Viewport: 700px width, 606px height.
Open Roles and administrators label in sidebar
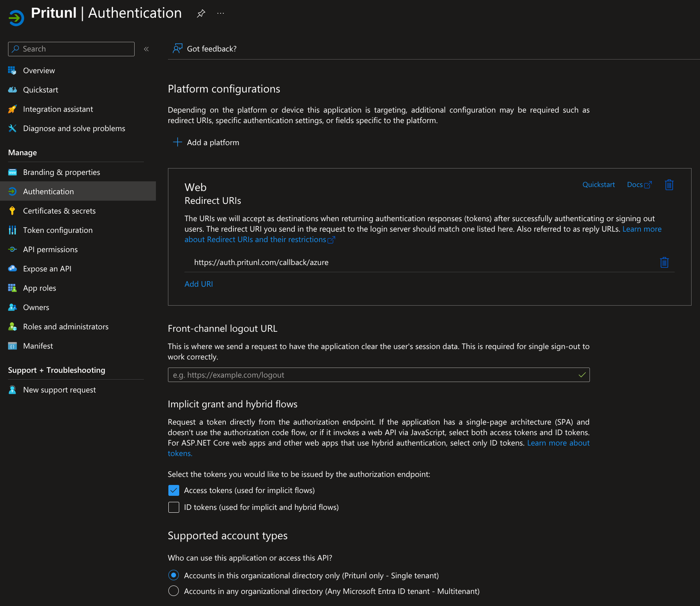click(66, 327)
